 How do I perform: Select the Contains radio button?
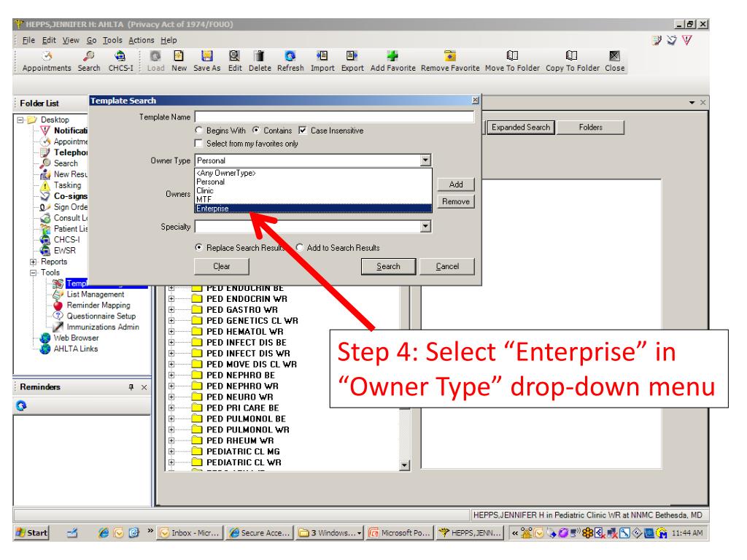point(256,131)
